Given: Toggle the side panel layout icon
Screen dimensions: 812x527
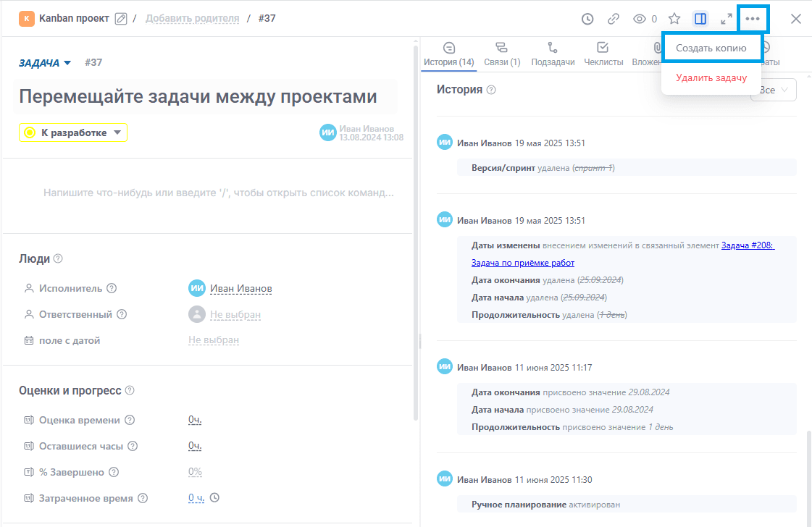Looking at the screenshot, I should 700,19.
